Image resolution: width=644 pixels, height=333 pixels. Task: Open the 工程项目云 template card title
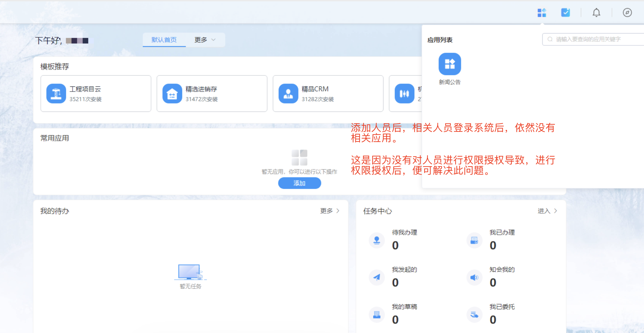click(85, 89)
